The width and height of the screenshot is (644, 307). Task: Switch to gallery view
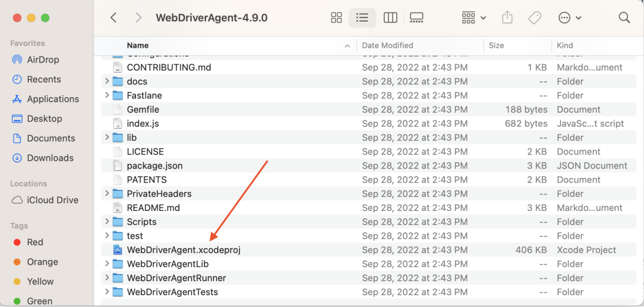point(416,18)
